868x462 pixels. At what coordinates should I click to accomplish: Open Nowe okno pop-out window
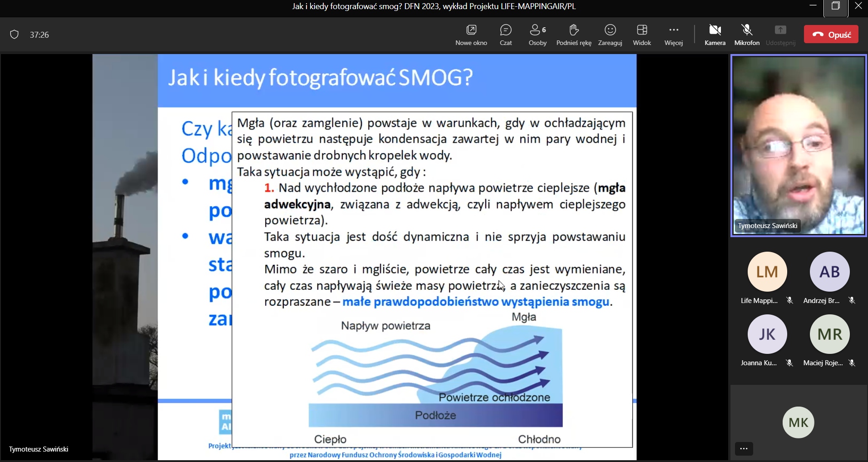pos(471,35)
